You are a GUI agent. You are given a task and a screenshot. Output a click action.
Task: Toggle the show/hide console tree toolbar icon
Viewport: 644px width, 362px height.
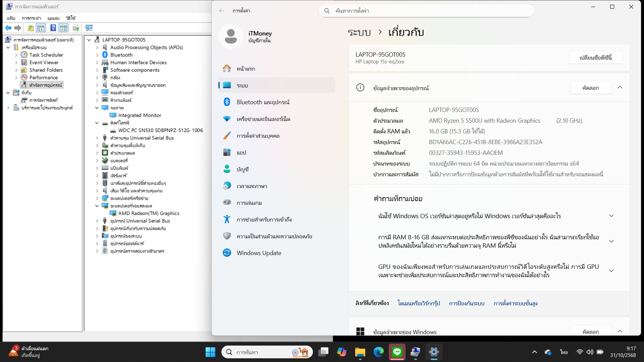[41, 28]
